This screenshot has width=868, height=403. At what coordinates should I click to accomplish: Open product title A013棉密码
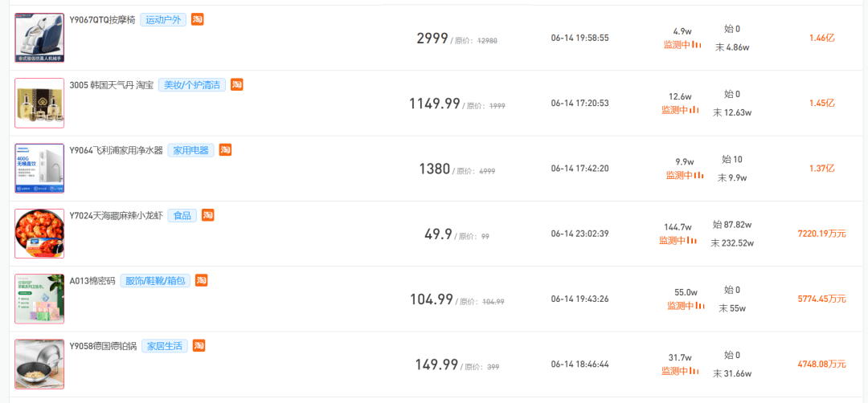(x=92, y=281)
